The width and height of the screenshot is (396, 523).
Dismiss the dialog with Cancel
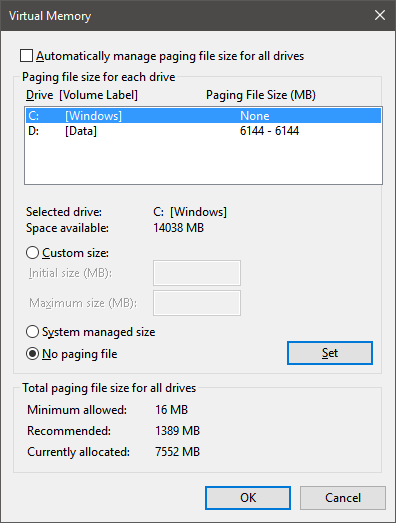tap(343, 498)
